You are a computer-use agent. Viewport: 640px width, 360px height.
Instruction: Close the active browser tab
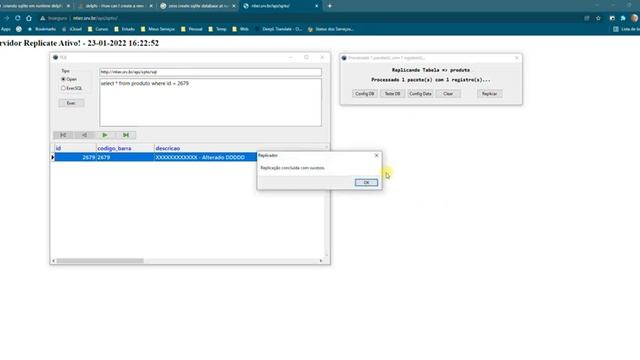tap(316, 6)
